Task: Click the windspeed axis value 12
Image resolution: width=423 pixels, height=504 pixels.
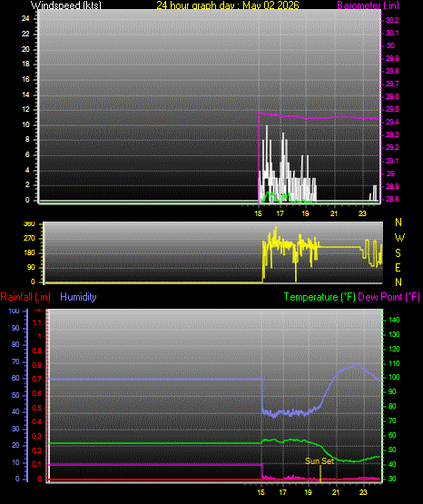Action: [25, 109]
